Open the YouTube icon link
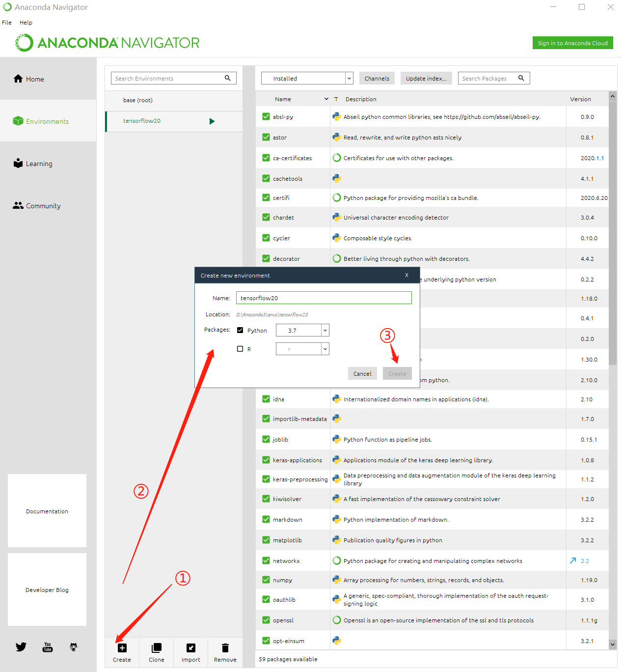The width and height of the screenshot is (622, 672). [x=48, y=647]
